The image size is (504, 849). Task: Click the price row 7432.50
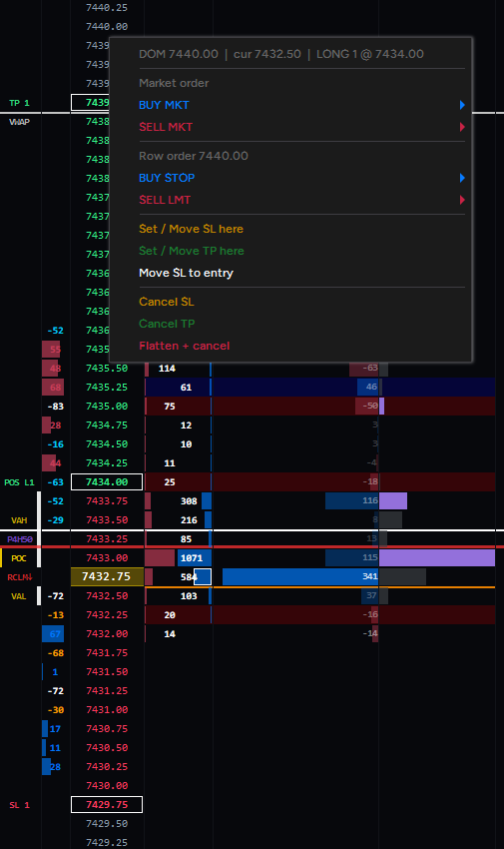click(x=107, y=595)
